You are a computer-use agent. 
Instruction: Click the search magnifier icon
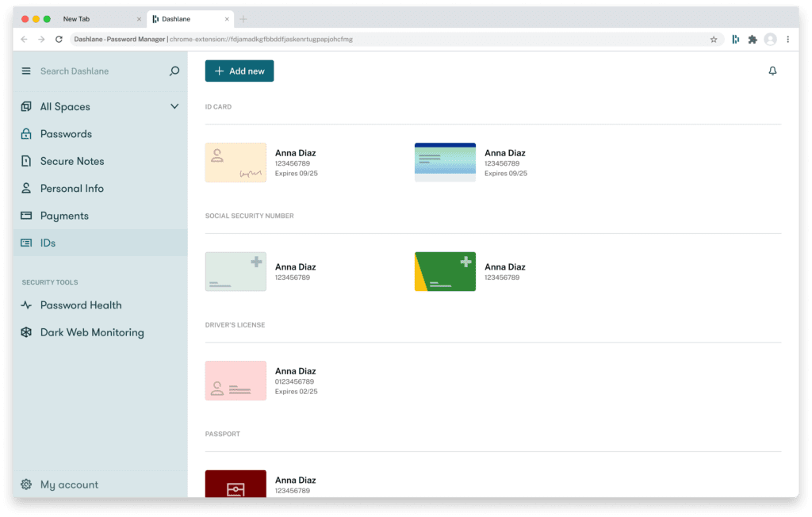(x=174, y=71)
